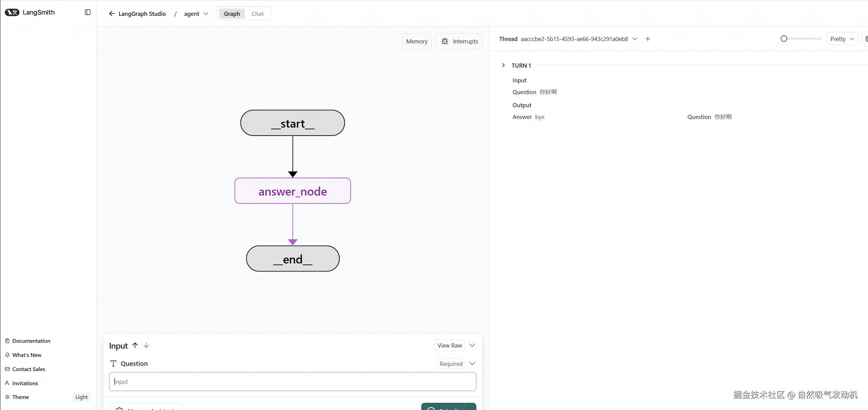
Task: Click the Interrupts bug icon
Action: point(445,41)
